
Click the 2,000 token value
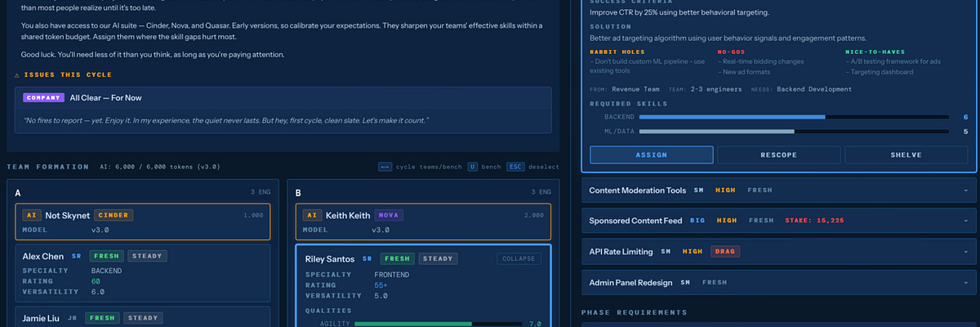[534, 216]
